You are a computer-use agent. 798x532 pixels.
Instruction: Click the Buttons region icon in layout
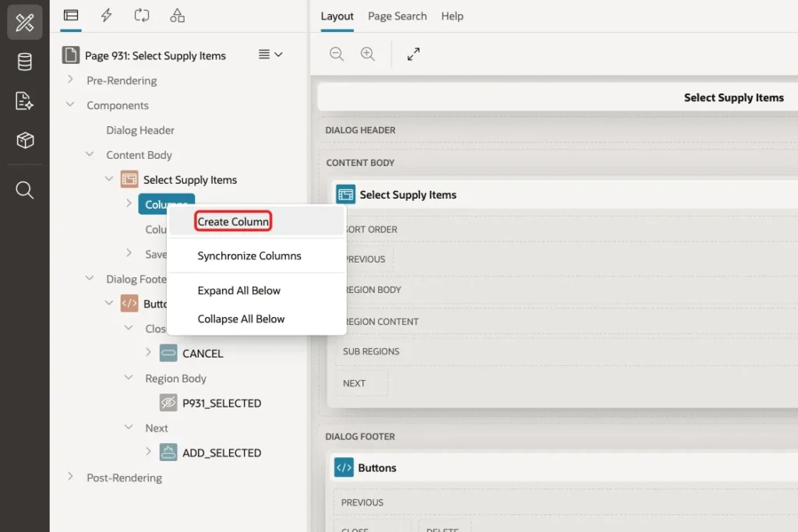pos(344,467)
